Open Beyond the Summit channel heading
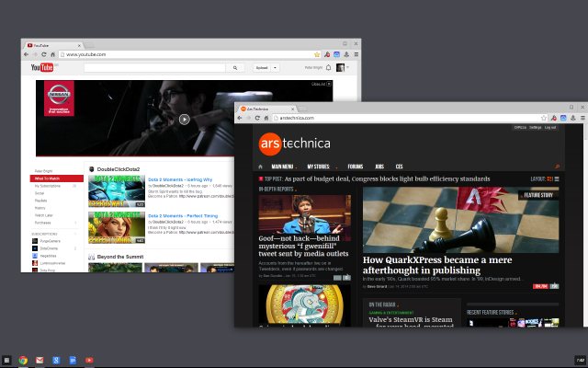Image resolution: width=588 pixels, height=368 pixels. pyautogui.click(x=120, y=257)
